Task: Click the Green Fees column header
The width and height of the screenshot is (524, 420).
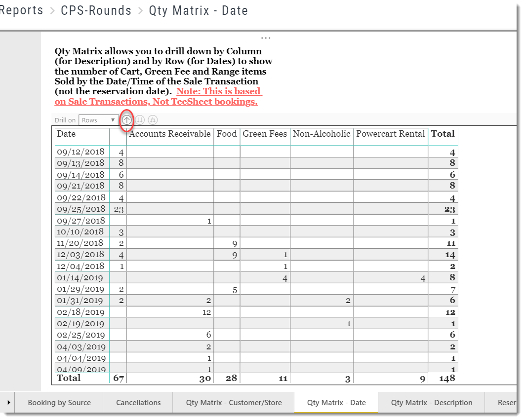Action: (265, 134)
